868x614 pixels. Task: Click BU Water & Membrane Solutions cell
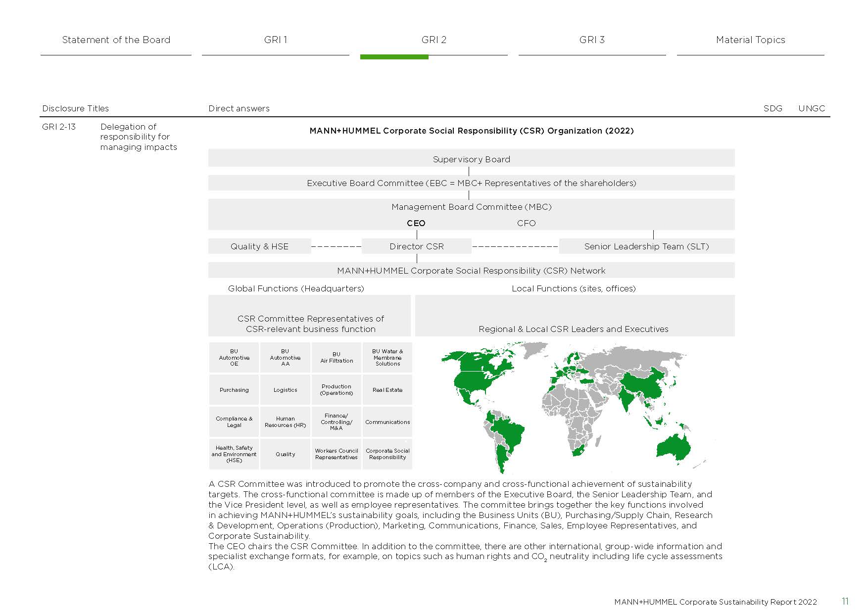387,357
